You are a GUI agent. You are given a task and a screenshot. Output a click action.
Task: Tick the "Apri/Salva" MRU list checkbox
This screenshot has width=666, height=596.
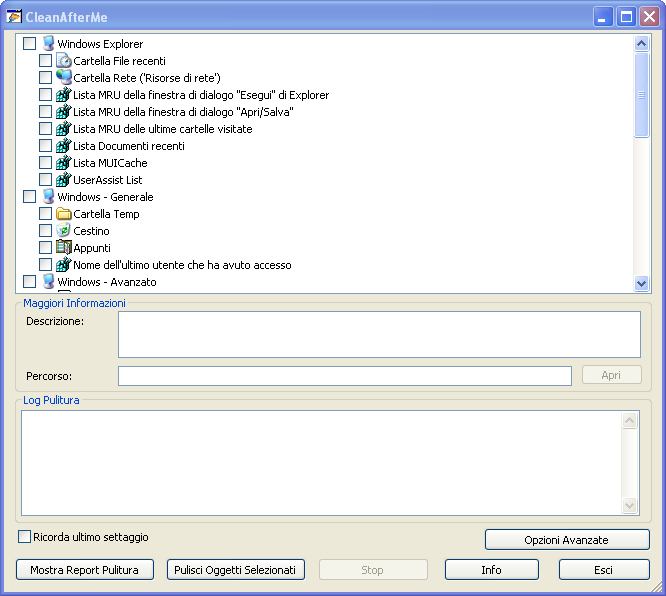(45, 112)
